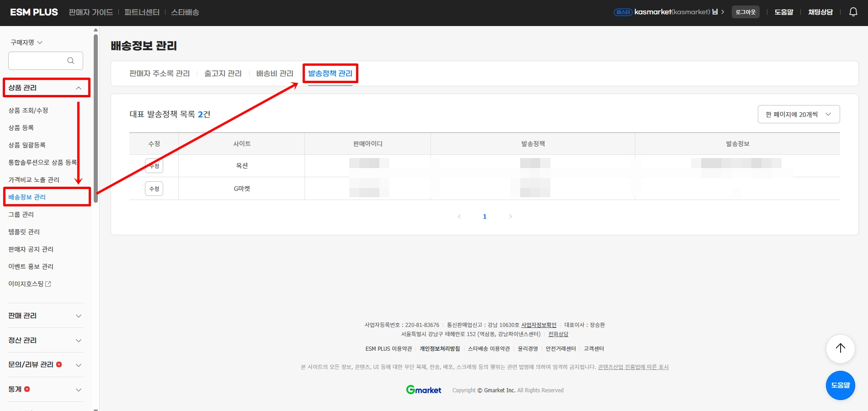This screenshot has width=868, height=411.
Task: Open 안전거래센터 footer link
Action: [560, 349]
